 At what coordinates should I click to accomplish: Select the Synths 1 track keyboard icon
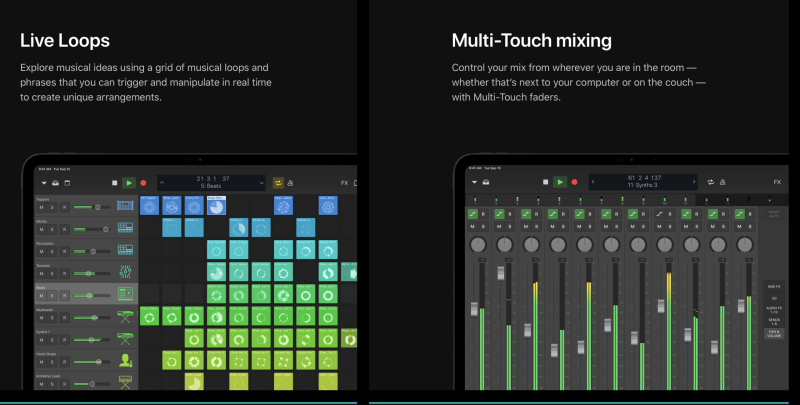point(125,338)
